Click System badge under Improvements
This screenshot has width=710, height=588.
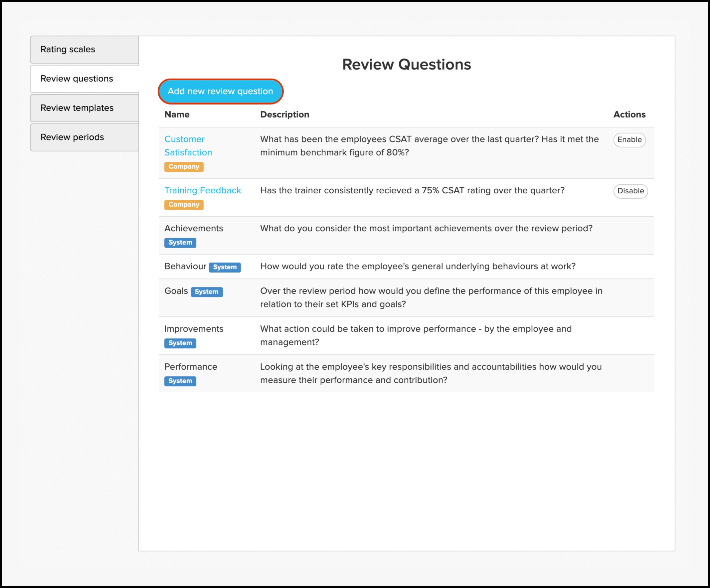[x=180, y=343]
